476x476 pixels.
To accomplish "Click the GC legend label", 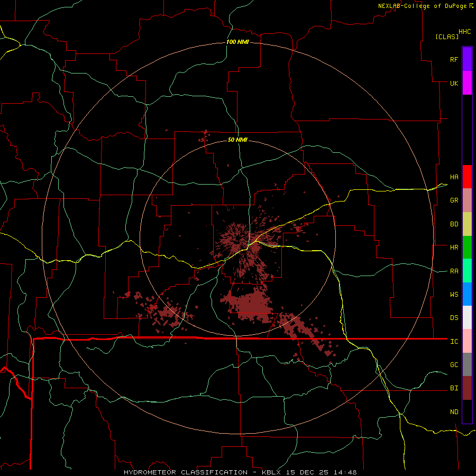I will point(454,365).
